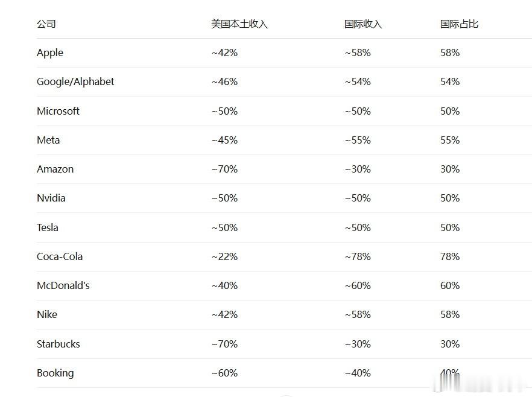
Task: Click the 国际收入 column header
Action: pyautogui.click(x=363, y=24)
